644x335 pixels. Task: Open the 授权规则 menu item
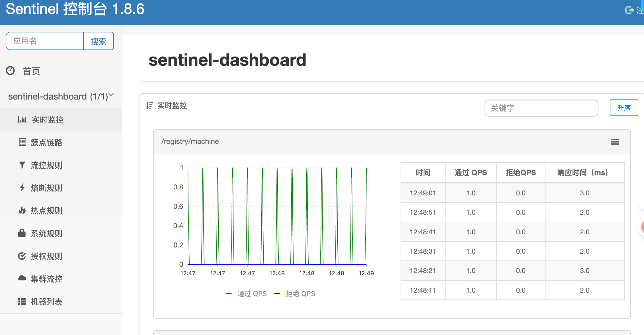click(61, 256)
